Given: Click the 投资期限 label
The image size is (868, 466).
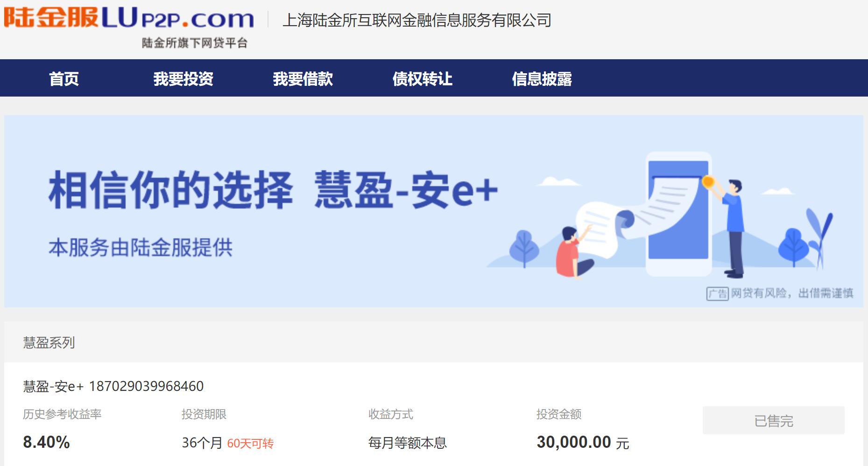Looking at the screenshot, I should coord(204,414).
